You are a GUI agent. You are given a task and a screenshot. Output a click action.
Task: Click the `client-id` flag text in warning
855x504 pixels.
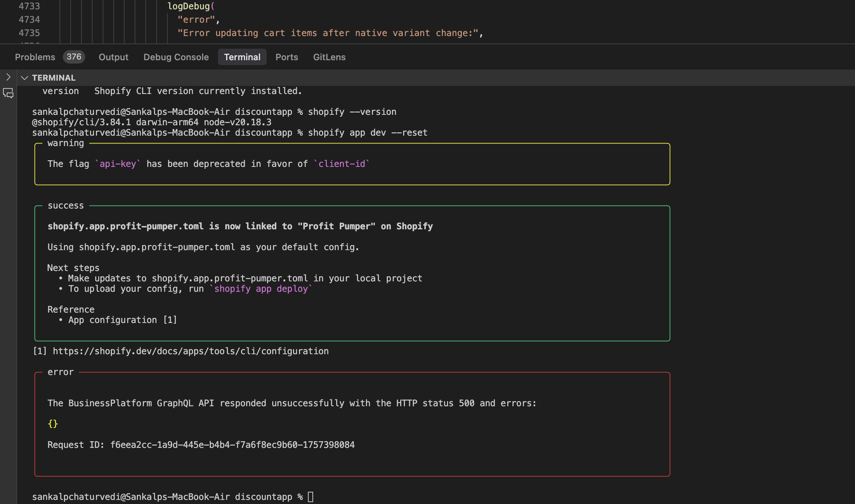click(341, 164)
